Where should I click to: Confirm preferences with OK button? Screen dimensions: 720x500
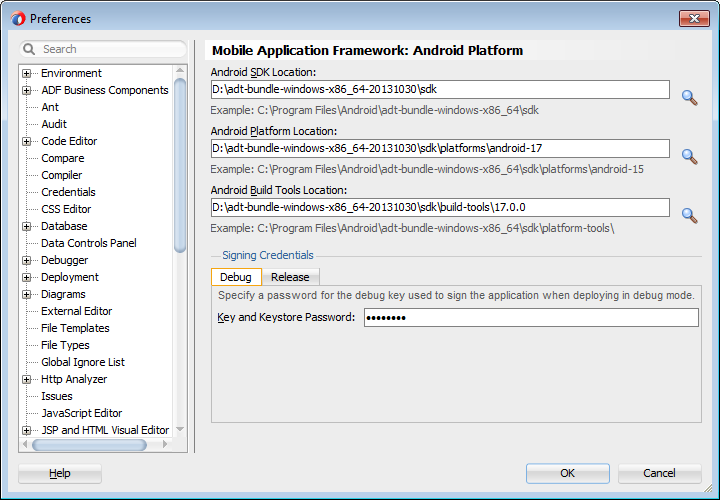point(568,473)
